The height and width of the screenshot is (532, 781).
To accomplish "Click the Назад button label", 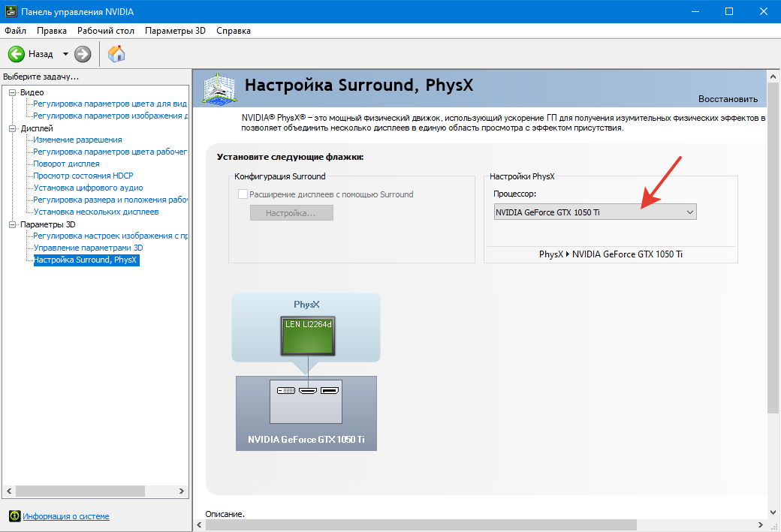I will click(x=41, y=54).
